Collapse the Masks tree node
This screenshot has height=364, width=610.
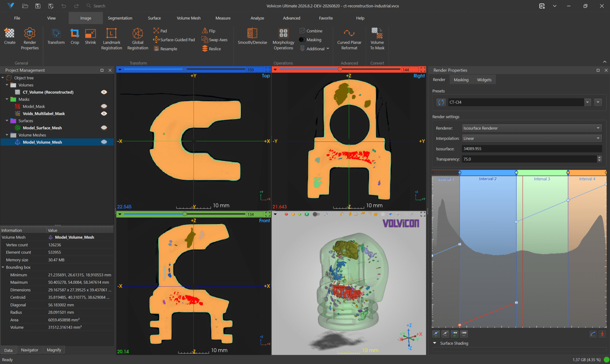7,99
